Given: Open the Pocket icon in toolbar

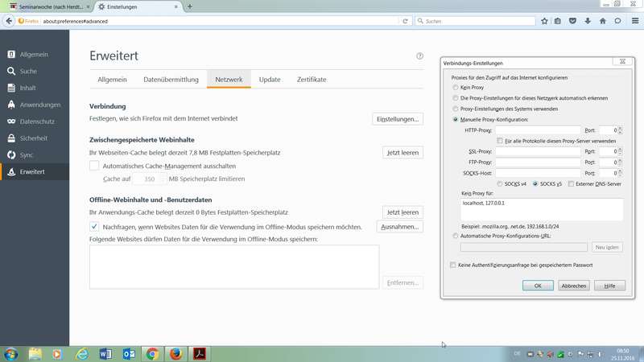Looking at the screenshot, I should pyautogui.click(x=572, y=21).
